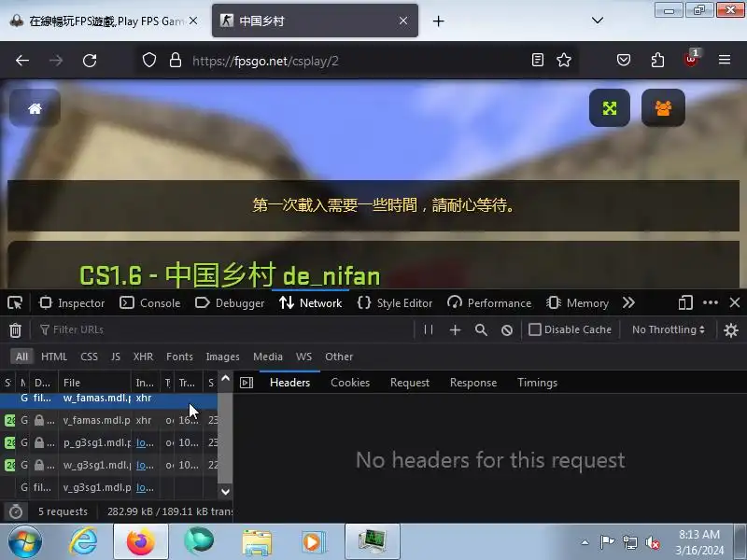Open the orange players group icon
This screenshot has width=747, height=560.
pos(663,108)
